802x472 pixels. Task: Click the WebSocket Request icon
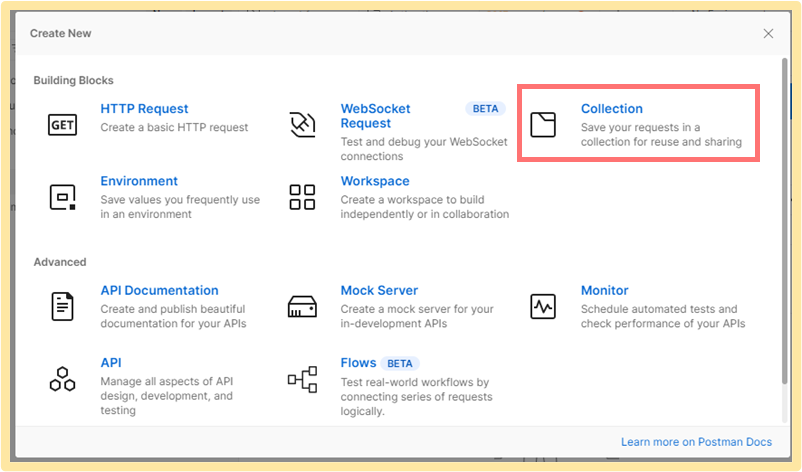302,124
